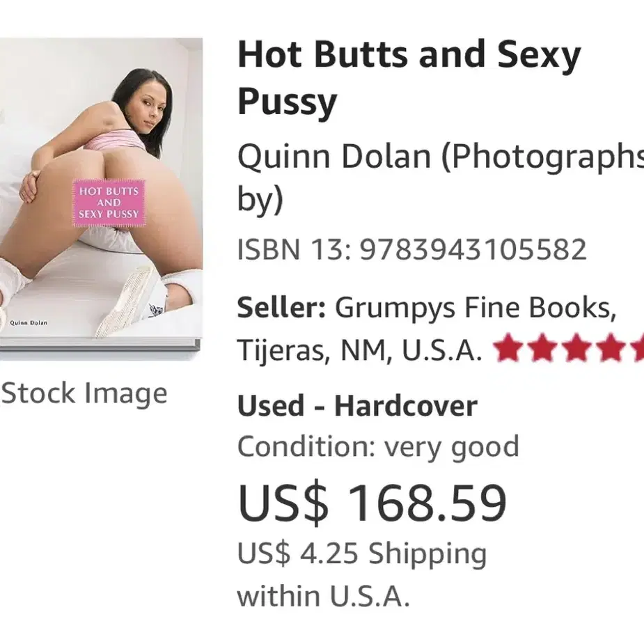The width and height of the screenshot is (644, 644).
Task: Click the pink title label on cover
Action: [x=109, y=203]
